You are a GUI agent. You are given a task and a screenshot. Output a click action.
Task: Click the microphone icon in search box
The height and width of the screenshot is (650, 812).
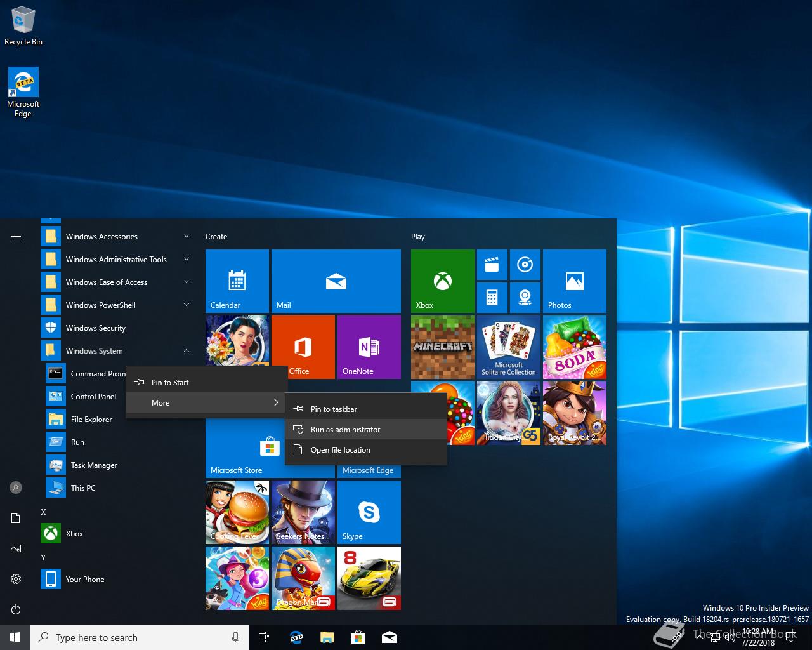tap(235, 637)
